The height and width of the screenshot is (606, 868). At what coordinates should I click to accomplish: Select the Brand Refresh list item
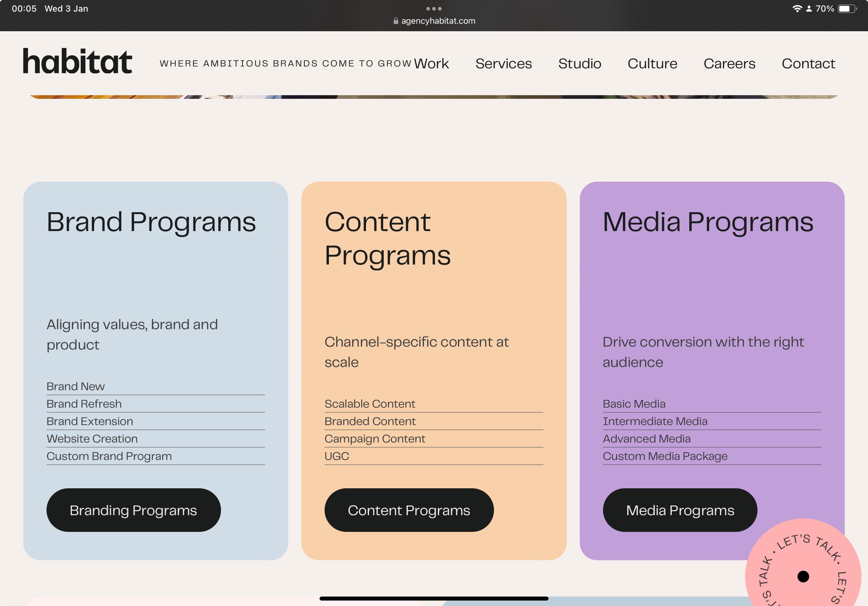click(84, 404)
